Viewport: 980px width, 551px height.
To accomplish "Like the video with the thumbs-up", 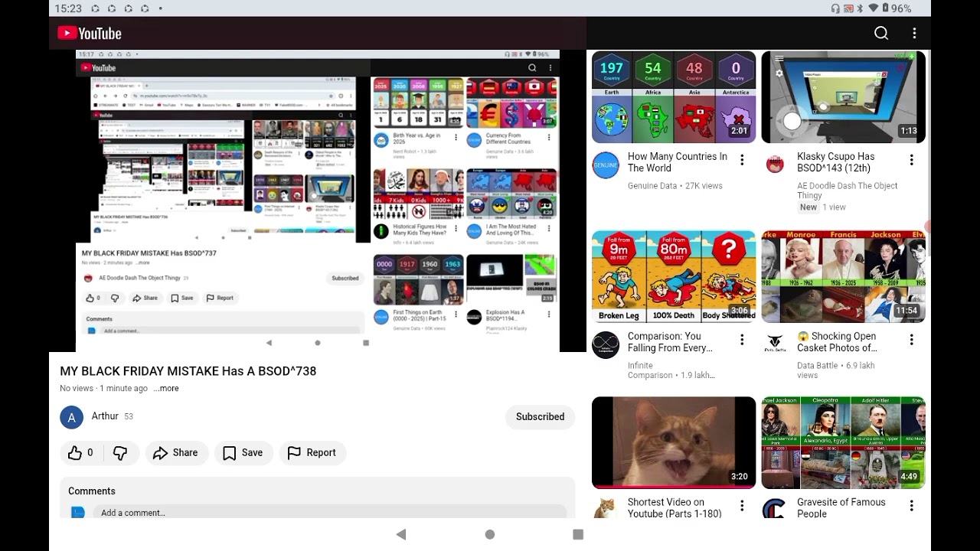I will [80, 453].
